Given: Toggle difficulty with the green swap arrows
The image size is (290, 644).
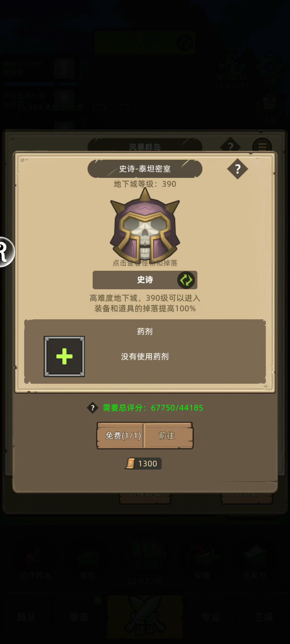Looking at the screenshot, I should [186, 280].
